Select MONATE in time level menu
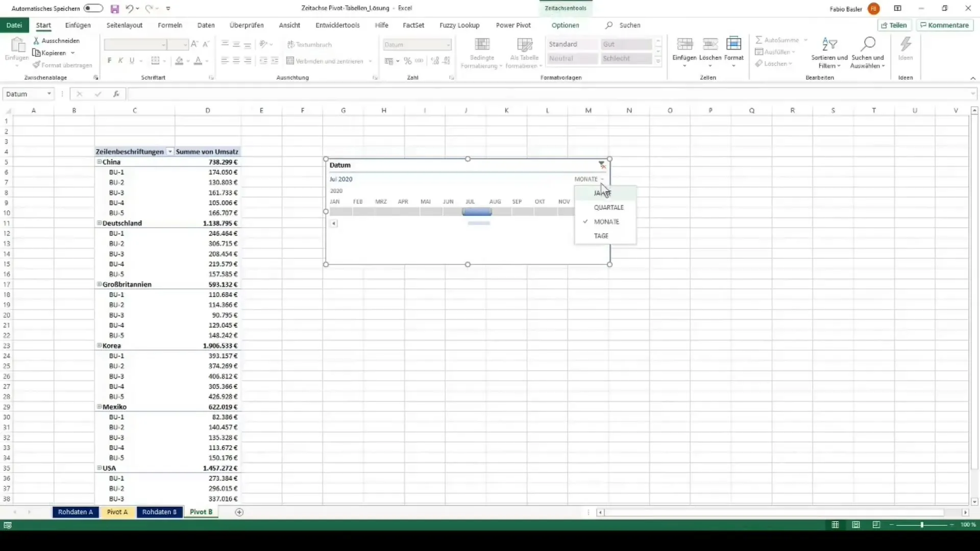 click(x=605, y=222)
